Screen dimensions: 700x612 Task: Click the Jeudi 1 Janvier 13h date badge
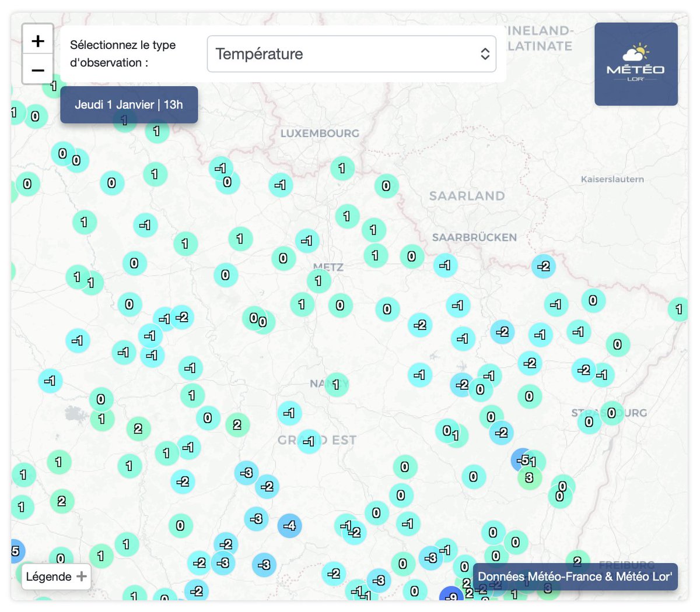point(129,104)
